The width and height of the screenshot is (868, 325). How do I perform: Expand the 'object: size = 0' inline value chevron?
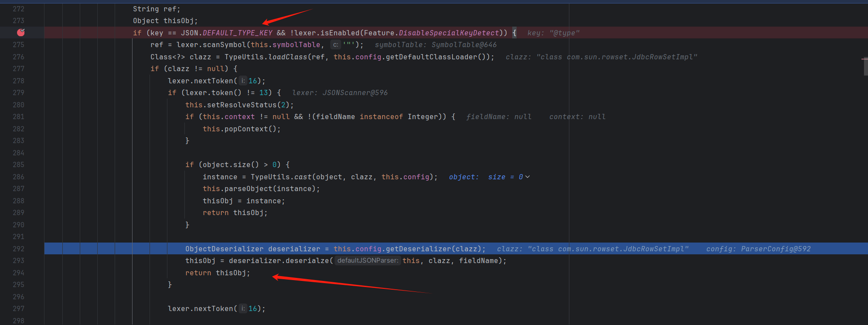point(528,177)
